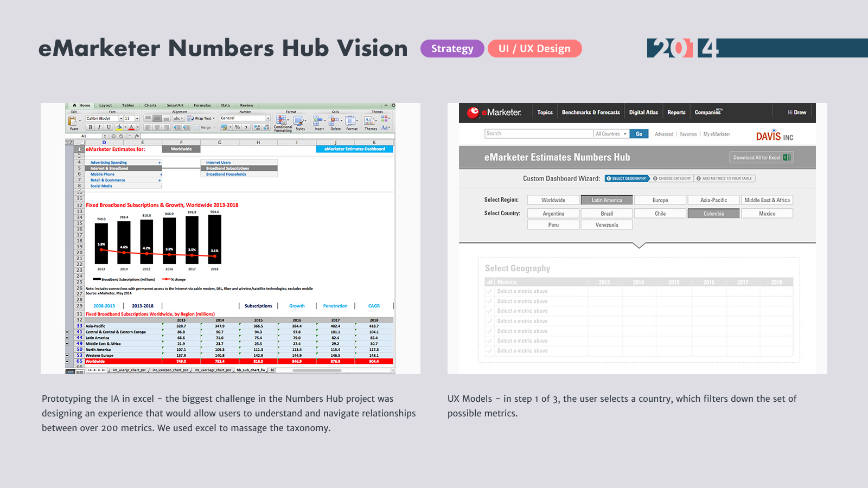Switch to the Formulas ribbon tab
This screenshot has height=488, width=868.
tap(202, 105)
